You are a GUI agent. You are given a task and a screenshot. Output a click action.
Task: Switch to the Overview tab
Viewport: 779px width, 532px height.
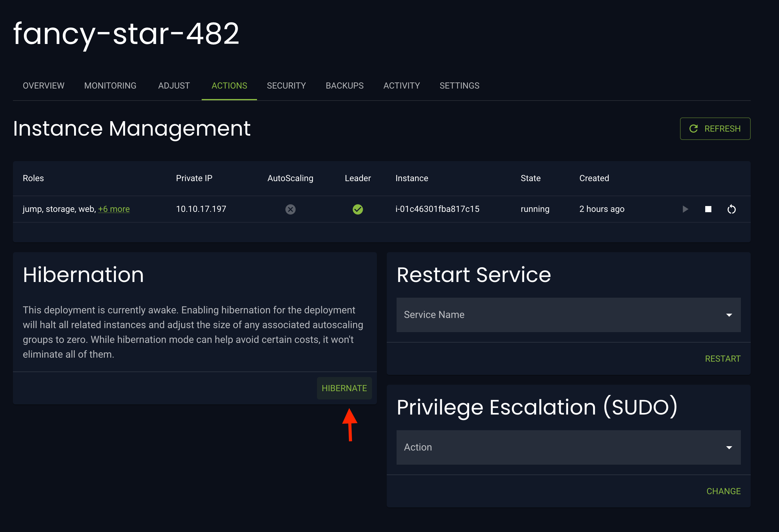coord(44,86)
